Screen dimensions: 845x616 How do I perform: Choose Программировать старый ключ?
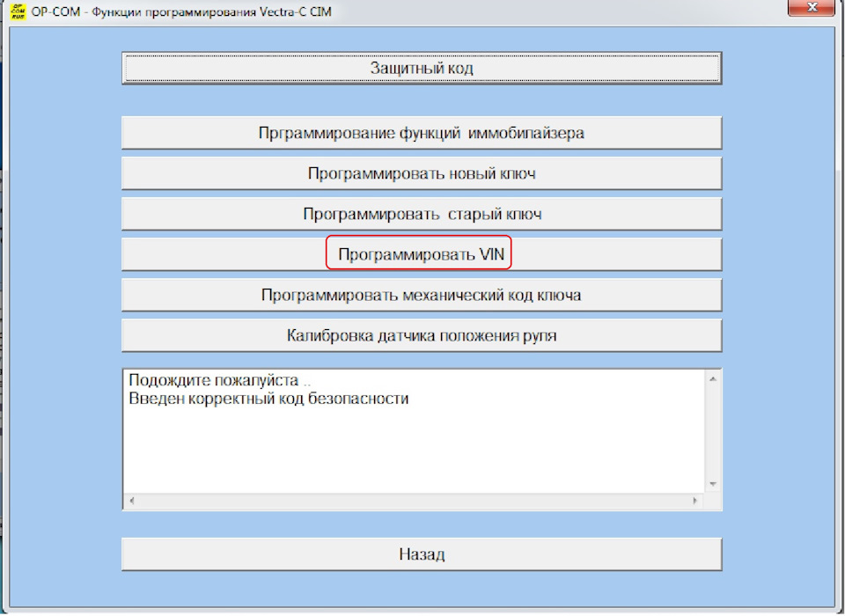tap(422, 214)
